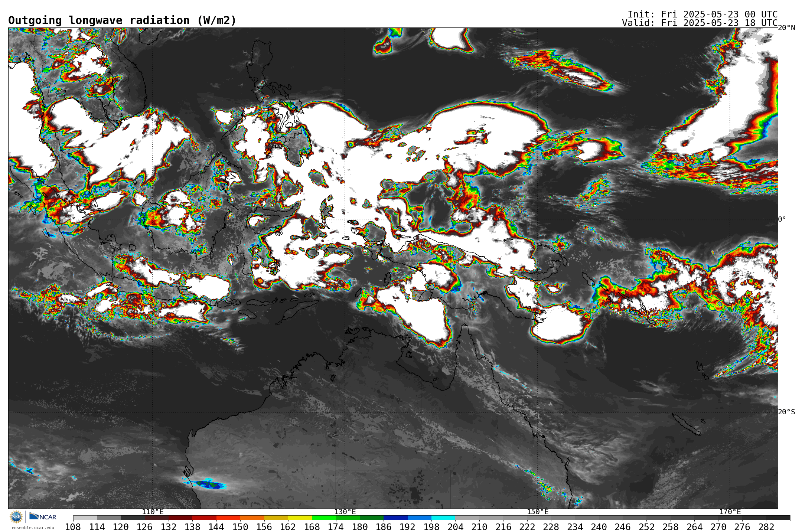The image size is (802, 532).
Task: Click the colorbar value 198
Action: pos(431,527)
